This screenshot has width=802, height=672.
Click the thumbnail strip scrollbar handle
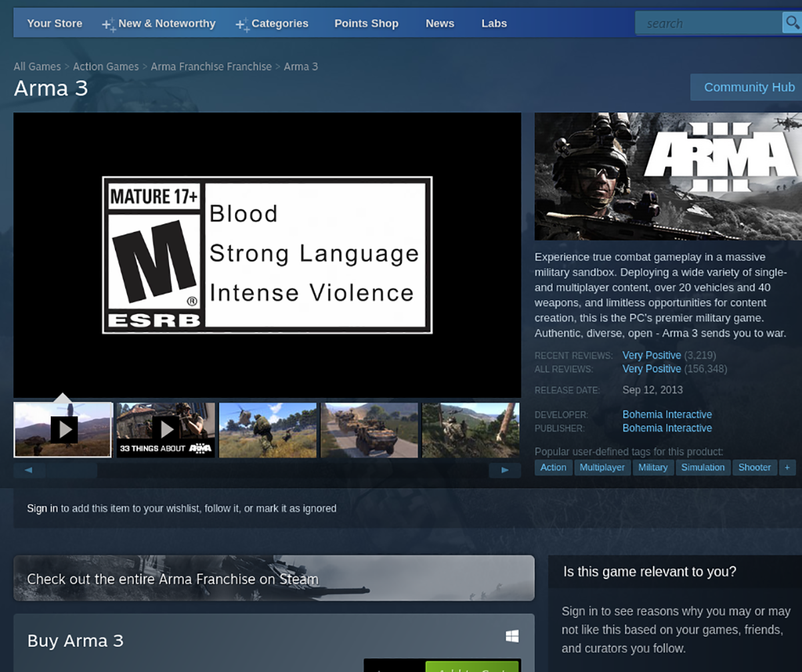(x=71, y=470)
